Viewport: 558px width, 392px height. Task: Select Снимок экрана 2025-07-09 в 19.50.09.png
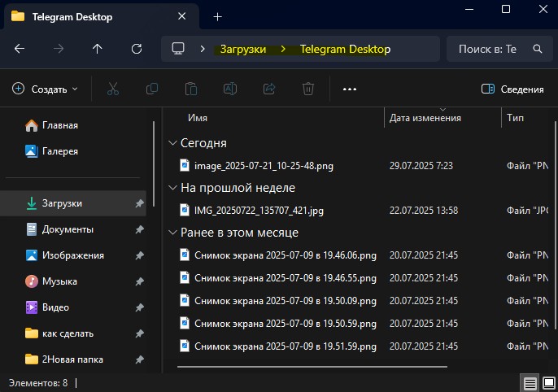[x=285, y=301]
